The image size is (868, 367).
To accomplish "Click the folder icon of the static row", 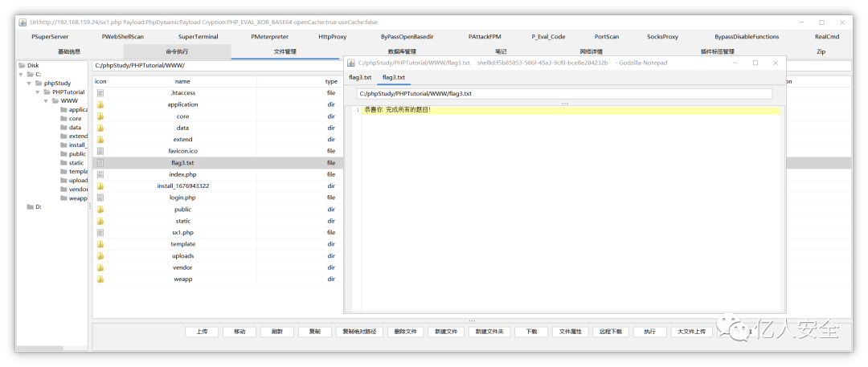I will coord(100,221).
